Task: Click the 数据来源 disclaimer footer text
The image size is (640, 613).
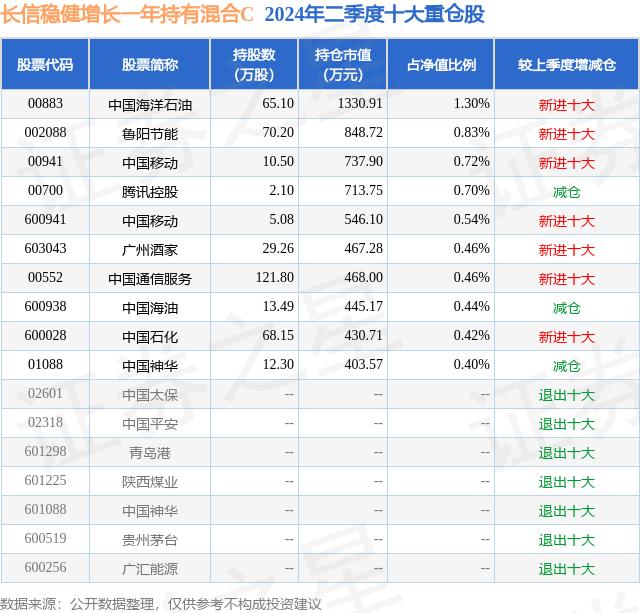Action: [161, 604]
